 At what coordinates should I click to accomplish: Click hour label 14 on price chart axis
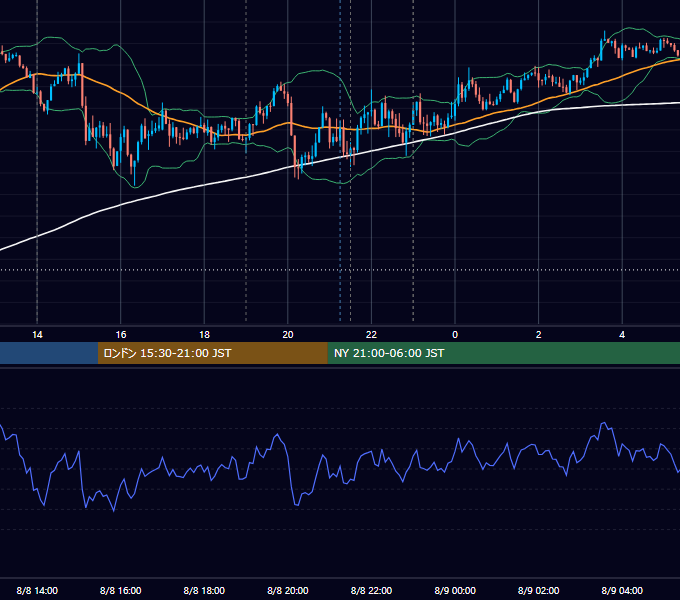tap(37, 335)
